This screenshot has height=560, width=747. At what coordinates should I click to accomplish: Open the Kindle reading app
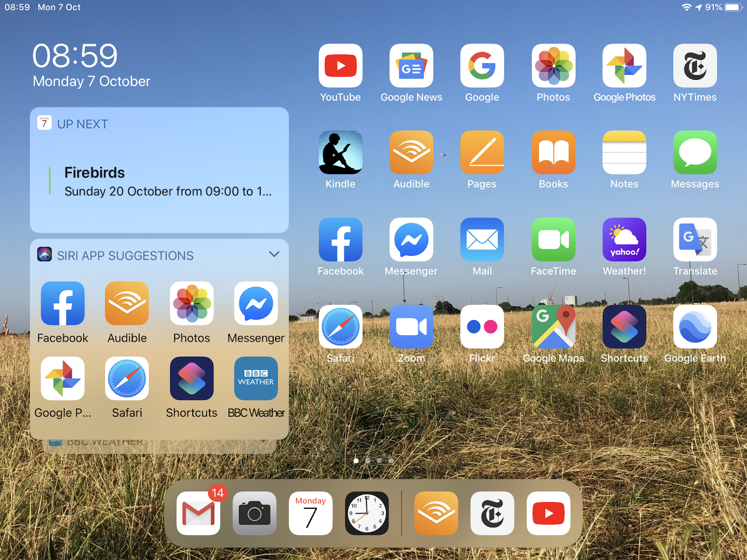340,153
